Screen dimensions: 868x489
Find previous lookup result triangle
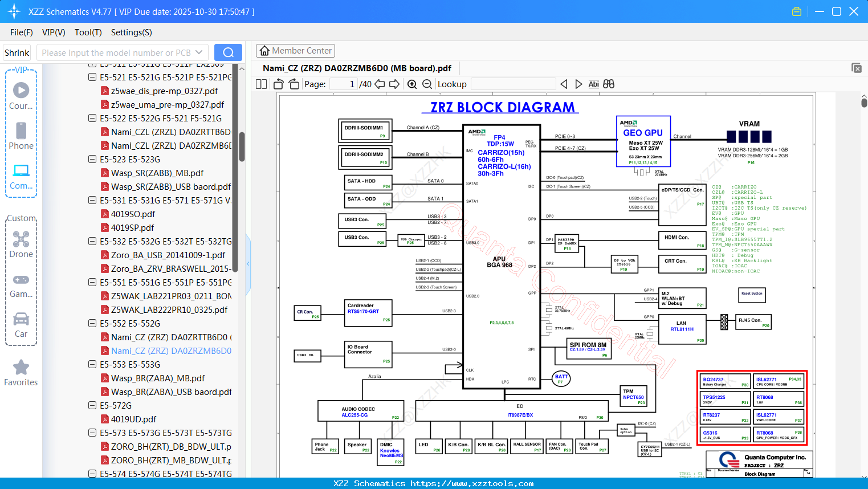pos(564,84)
